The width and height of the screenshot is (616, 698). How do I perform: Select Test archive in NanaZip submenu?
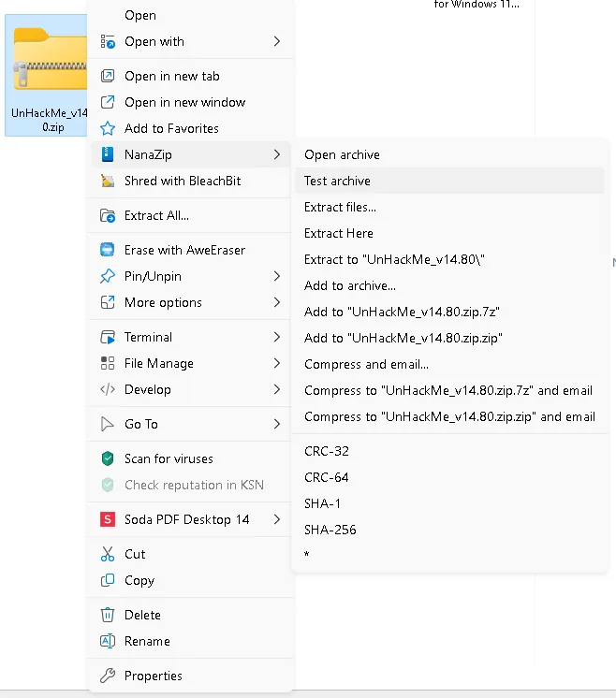[337, 181]
